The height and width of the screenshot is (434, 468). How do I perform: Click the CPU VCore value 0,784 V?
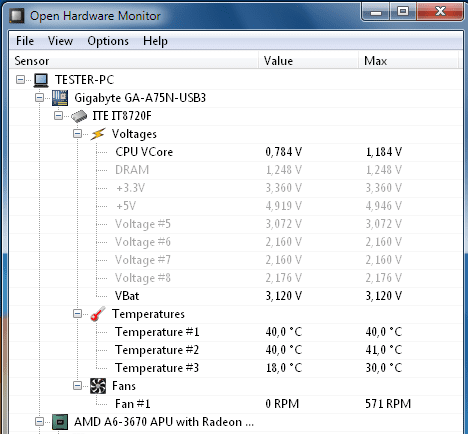(284, 152)
